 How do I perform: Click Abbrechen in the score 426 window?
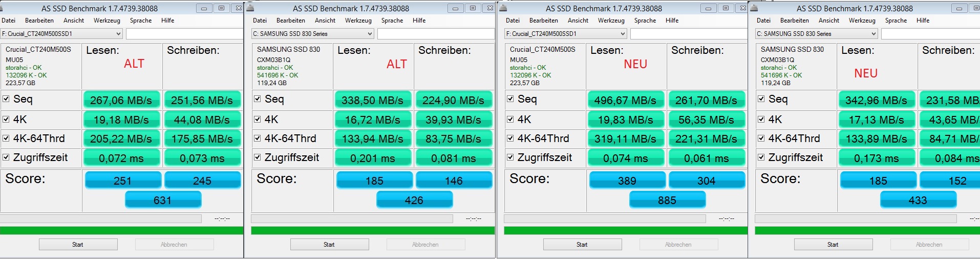(x=425, y=244)
